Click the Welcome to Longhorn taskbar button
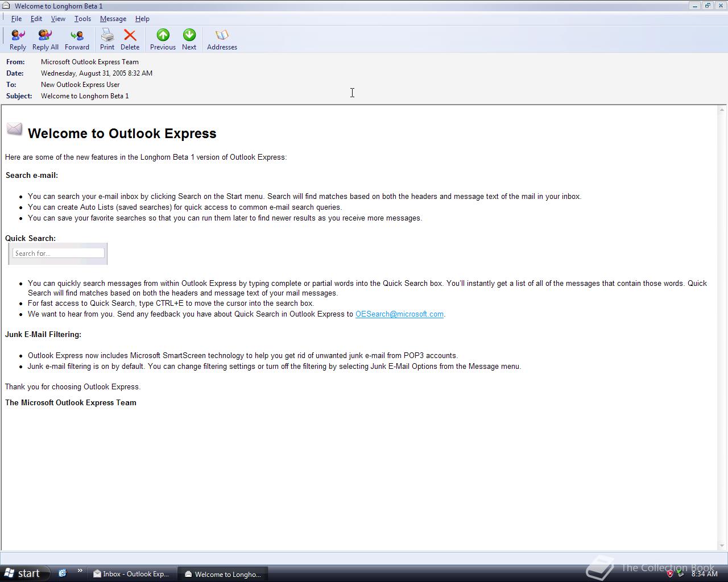This screenshot has height=582, width=728. click(x=223, y=574)
